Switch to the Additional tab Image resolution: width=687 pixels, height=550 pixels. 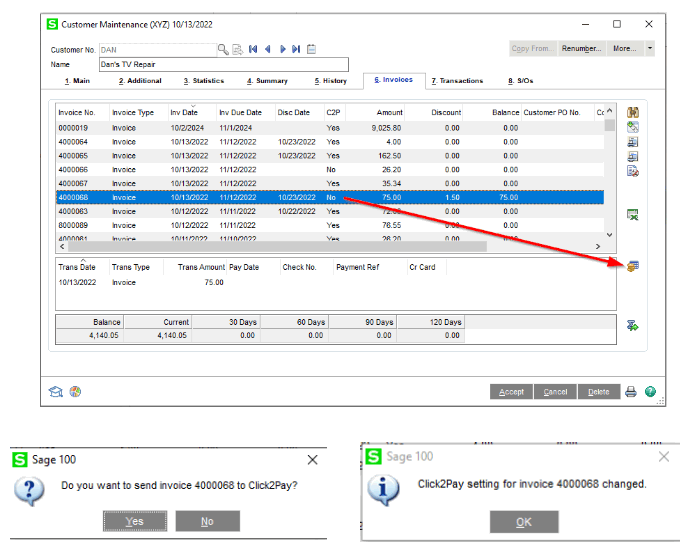[x=140, y=81]
